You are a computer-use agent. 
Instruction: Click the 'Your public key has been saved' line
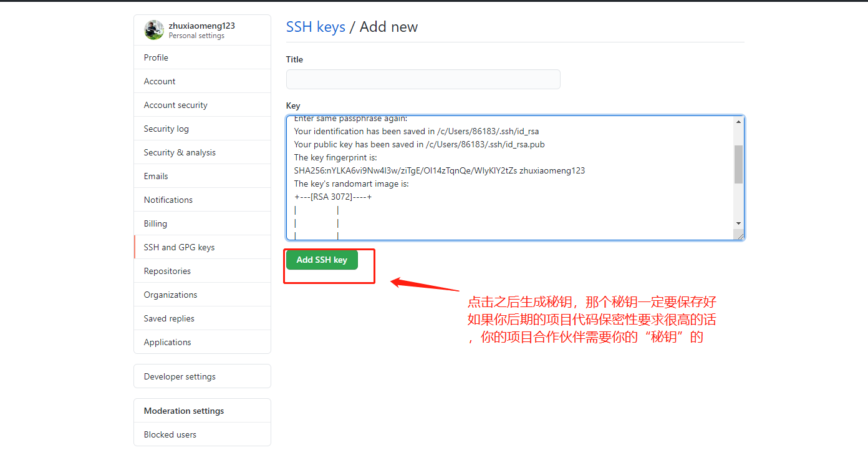[420, 144]
